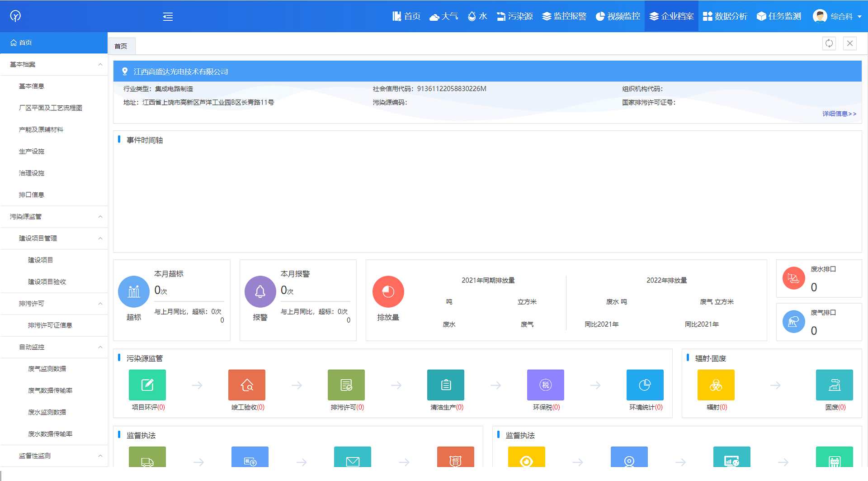The image size is (868, 481).
Task: Toggle the sidebar collapse hamburger icon
Action: tap(168, 17)
